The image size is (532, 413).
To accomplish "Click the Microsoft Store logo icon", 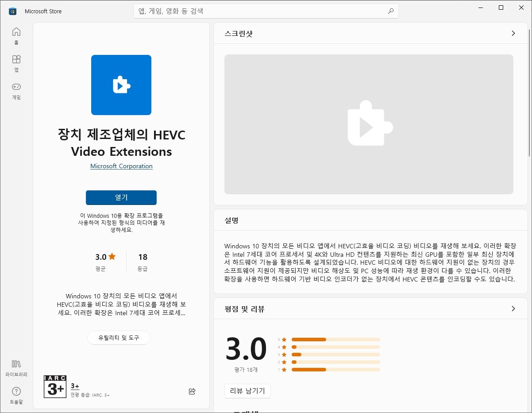I will pyautogui.click(x=13, y=11).
